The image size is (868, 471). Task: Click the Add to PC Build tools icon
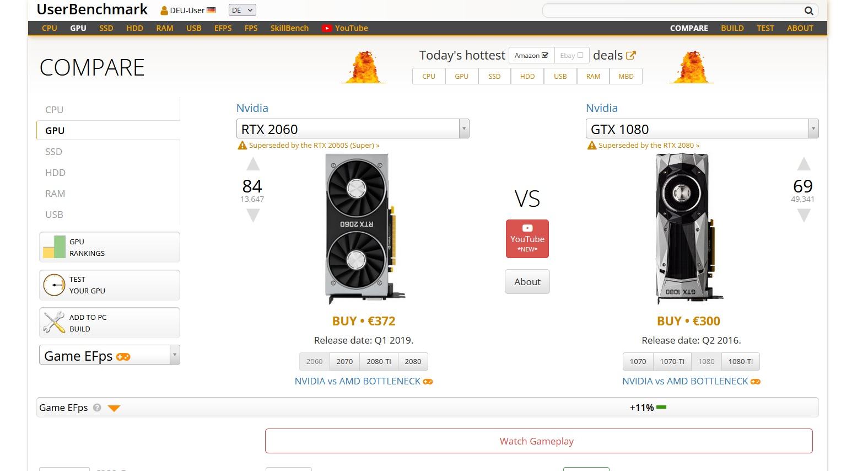tap(54, 323)
